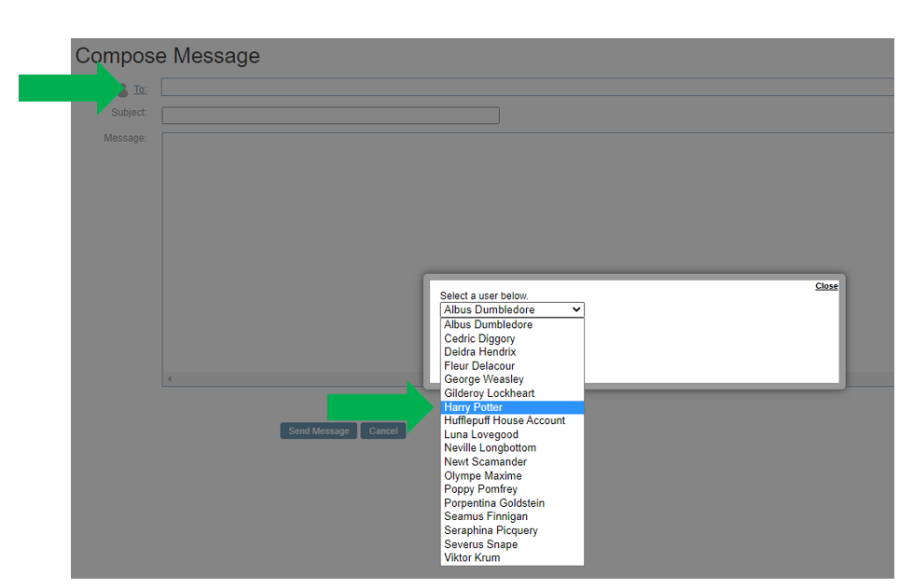The width and height of the screenshot is (913, 588).
Task: Choose Seraphina Picquery from the list
Action: click(x=512, y=530)
